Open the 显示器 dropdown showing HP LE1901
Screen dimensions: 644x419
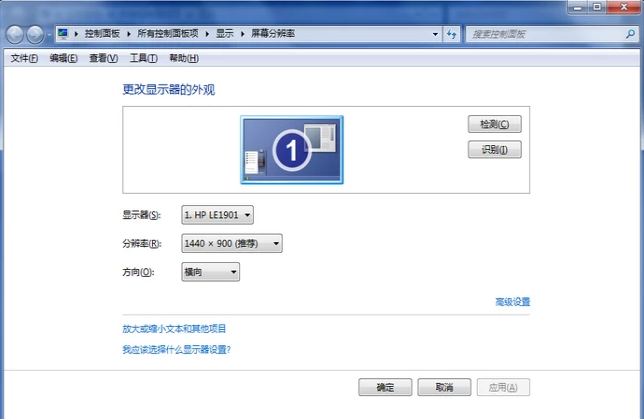point(217,214)
